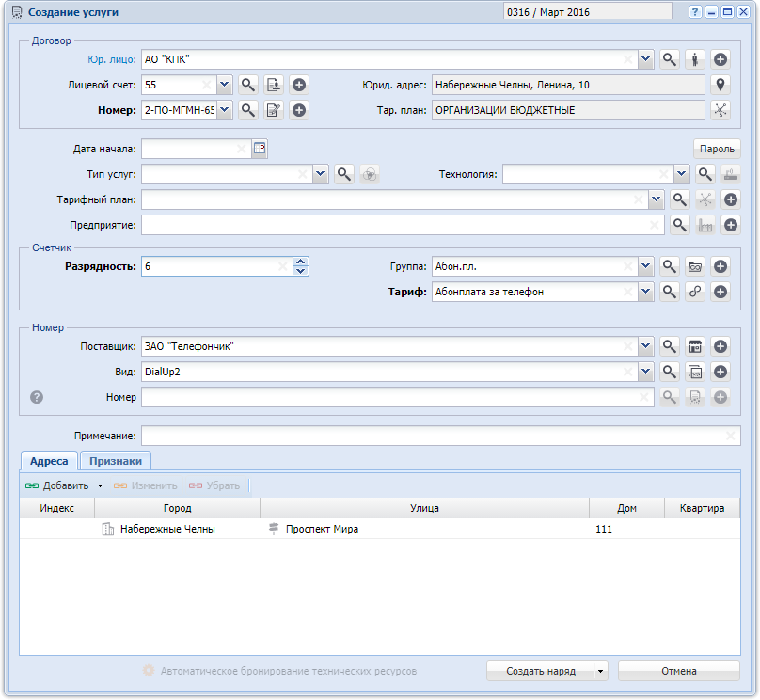Add new Предприятие with plus icon
The height and width of the screenshot is (700, 760).
[x=731, y=225]
